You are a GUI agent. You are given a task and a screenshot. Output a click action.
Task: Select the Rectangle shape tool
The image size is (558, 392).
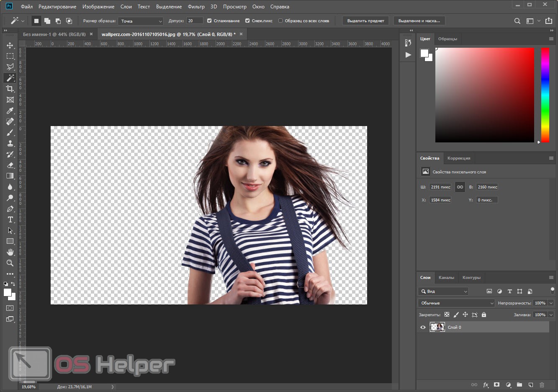[x=10, y=241]
